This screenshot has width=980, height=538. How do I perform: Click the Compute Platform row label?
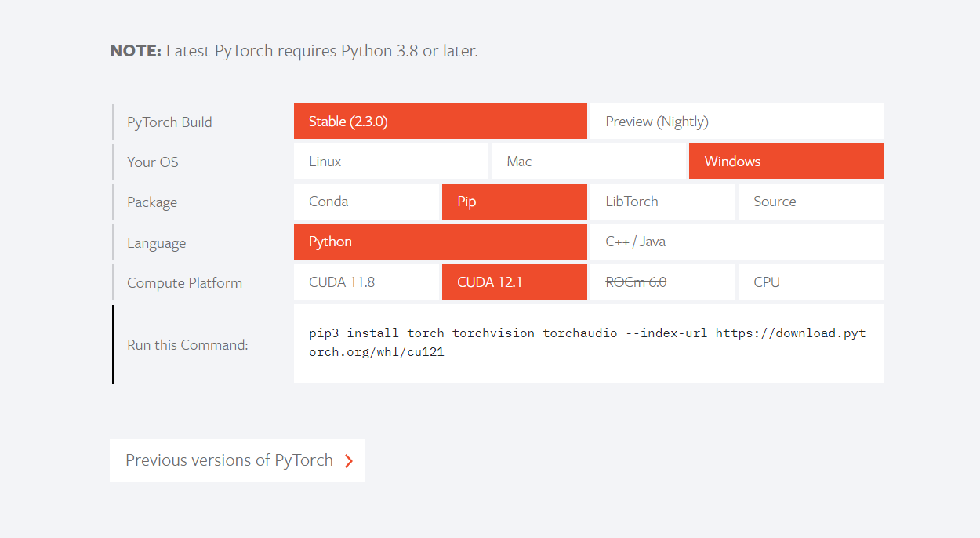point(185,283)
